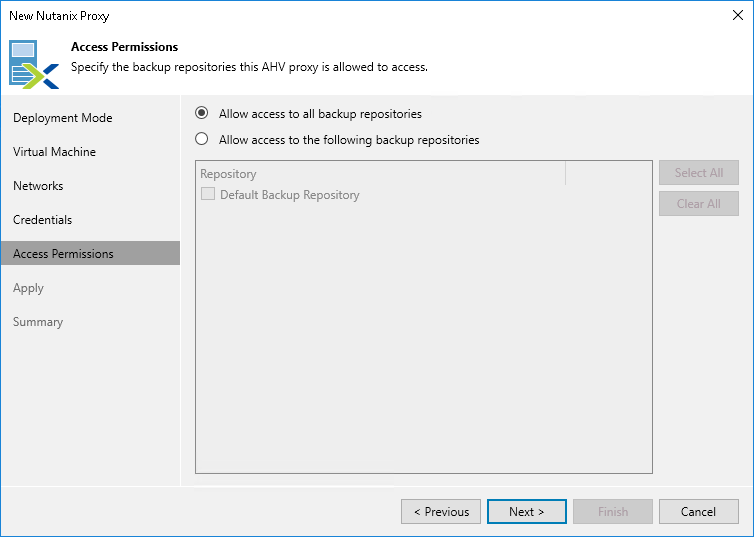Image resolution: width=754 pixels, height=537 pixels.
Task: Click the 'Specify the backup repositories' description
Action: tap(249, 67)
